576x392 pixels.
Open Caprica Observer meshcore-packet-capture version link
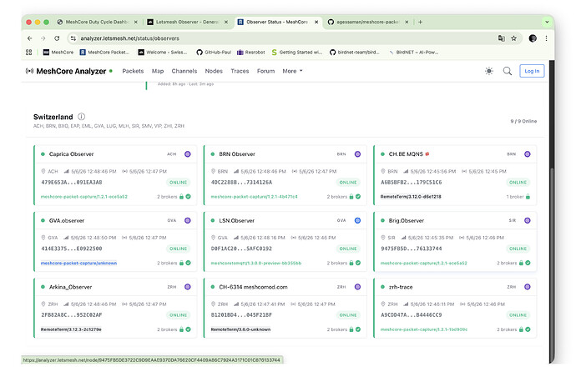[84, 197]
